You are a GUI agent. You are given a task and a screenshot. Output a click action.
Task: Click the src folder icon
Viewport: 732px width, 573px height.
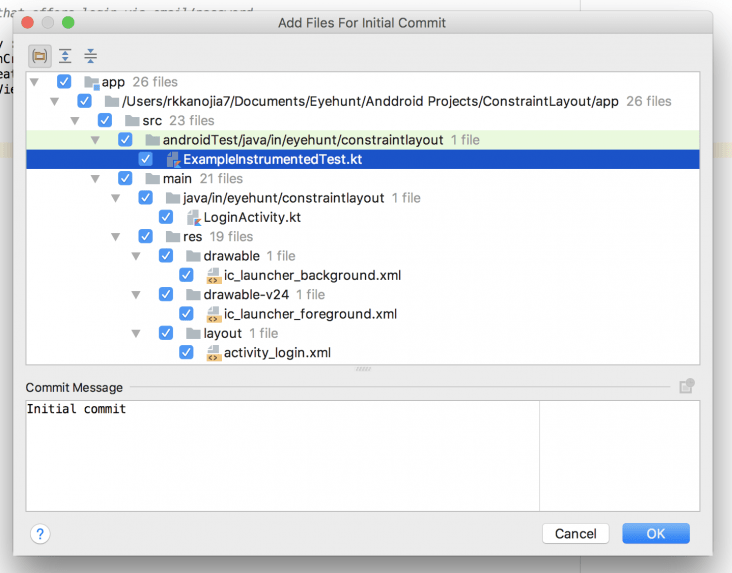pos(132,121)
